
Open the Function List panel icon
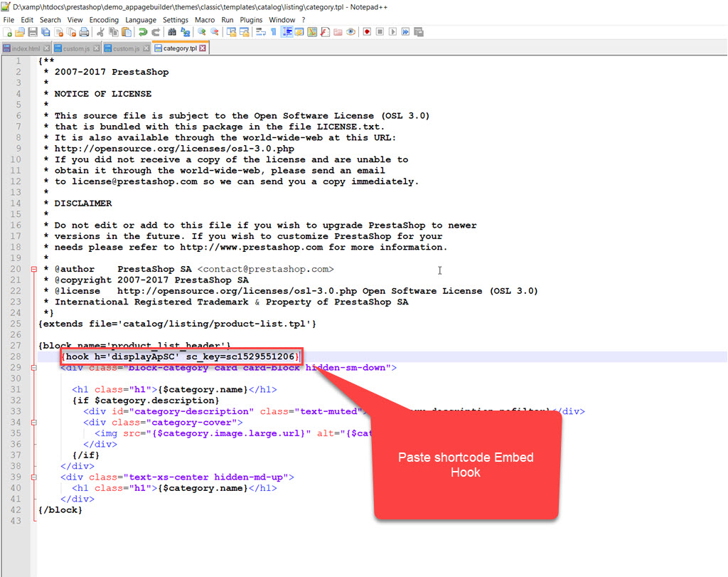(325, 32)
